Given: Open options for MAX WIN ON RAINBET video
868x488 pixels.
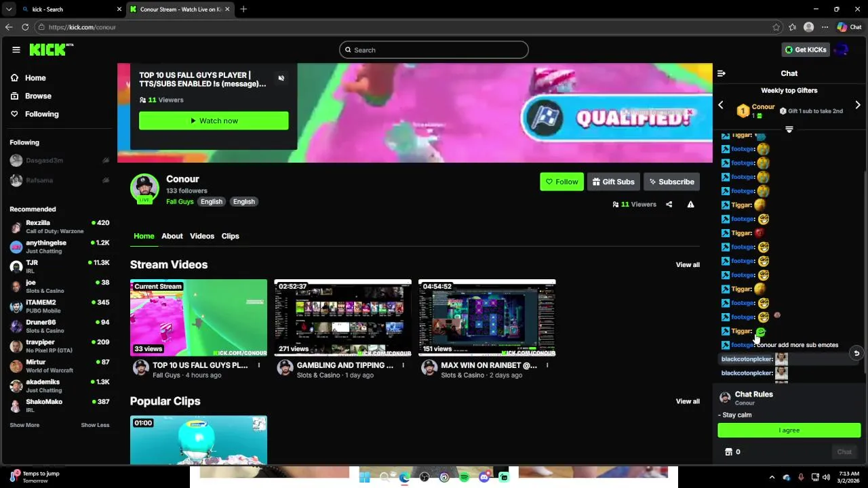Looking at the screenshot, I should tap(547, 365).
